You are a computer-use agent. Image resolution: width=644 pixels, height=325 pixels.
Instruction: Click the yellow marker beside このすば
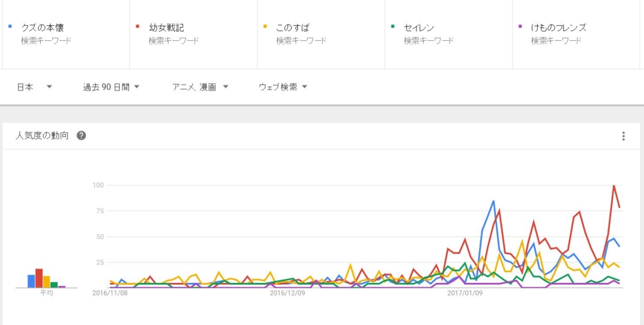coord(265,26)
